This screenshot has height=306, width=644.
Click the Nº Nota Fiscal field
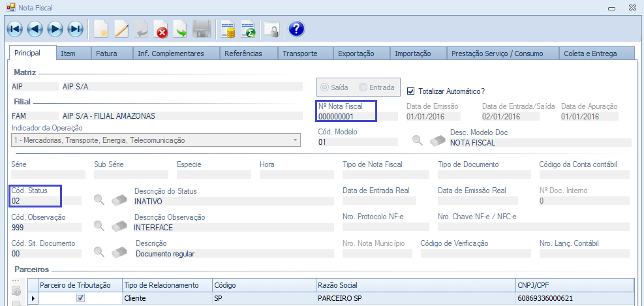point(346,117)
